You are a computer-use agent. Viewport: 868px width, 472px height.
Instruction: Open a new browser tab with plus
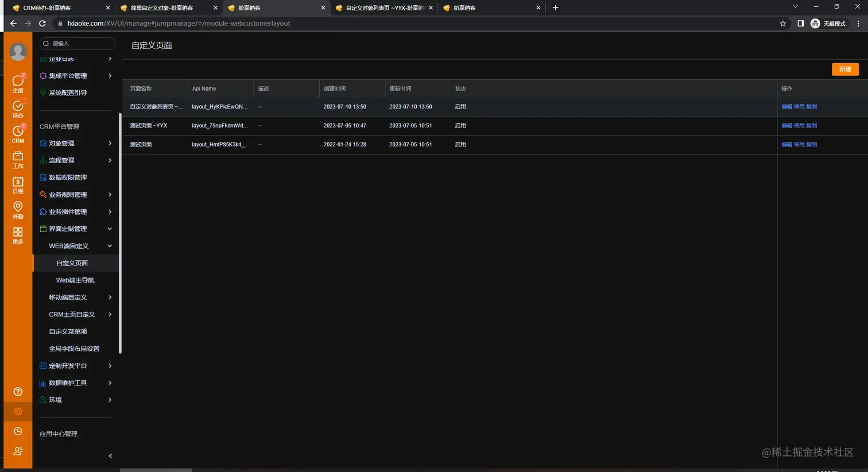pos(555,7)
